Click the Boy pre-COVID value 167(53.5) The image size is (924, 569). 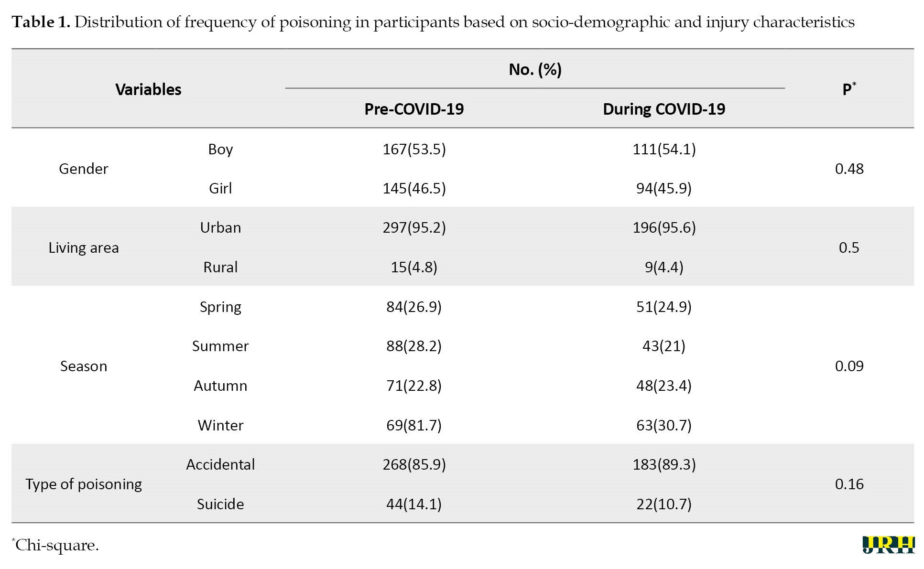pos(414,149)
